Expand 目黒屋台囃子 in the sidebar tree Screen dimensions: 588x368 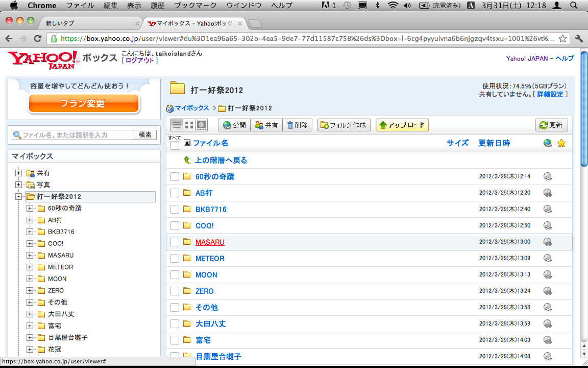(30, 337)
